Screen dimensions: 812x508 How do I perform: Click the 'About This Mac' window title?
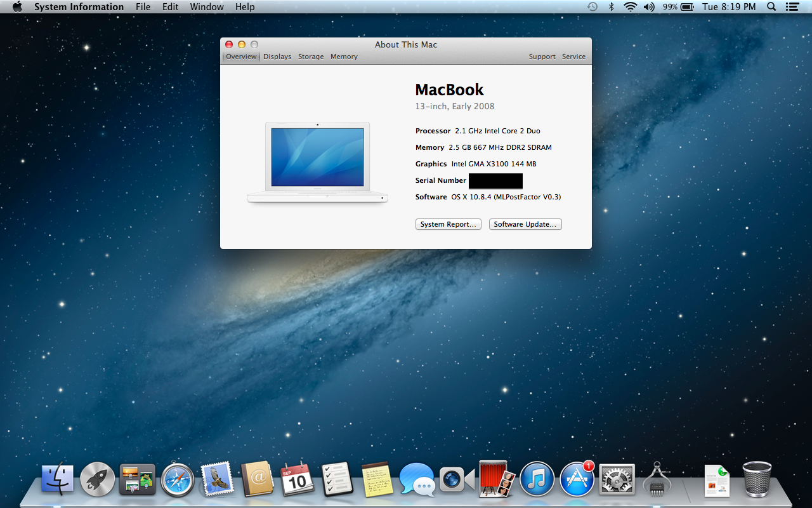(406, 44)
